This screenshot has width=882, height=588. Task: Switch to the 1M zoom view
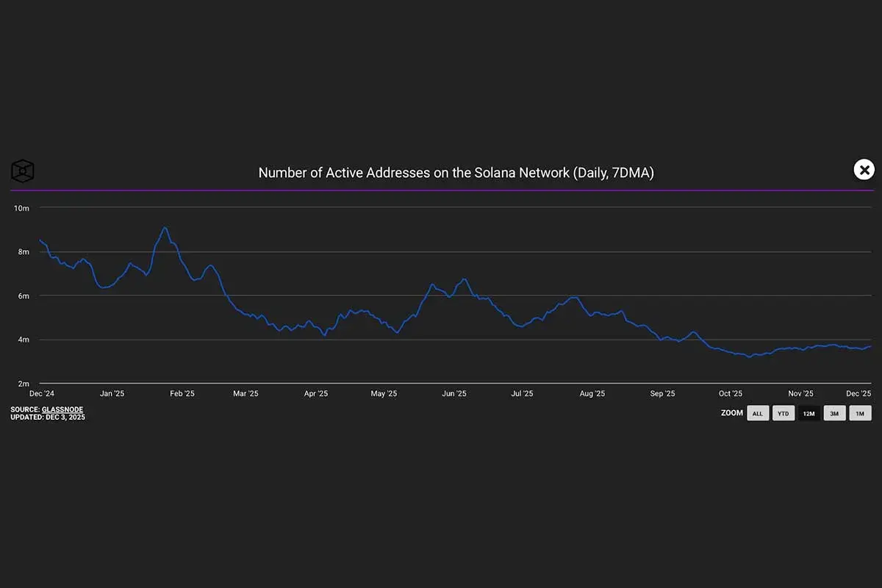(x=860, y=413)
